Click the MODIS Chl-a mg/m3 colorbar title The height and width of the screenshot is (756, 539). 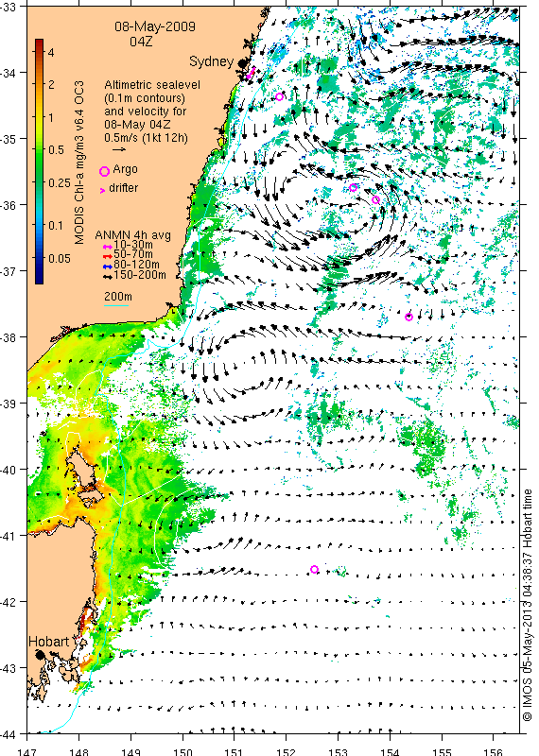coord(79,163)
